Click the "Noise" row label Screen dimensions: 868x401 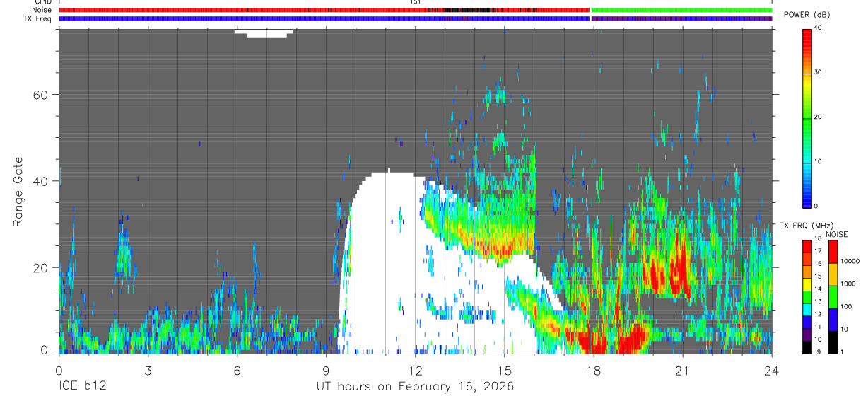pyautogui.click(x=42, y=10)
